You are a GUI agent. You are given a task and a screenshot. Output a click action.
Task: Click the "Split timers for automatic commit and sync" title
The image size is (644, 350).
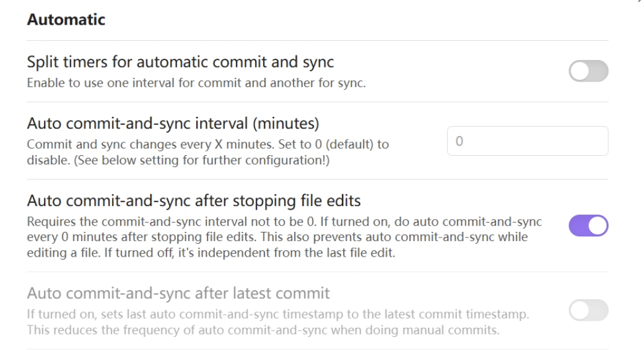pos(181,62)
